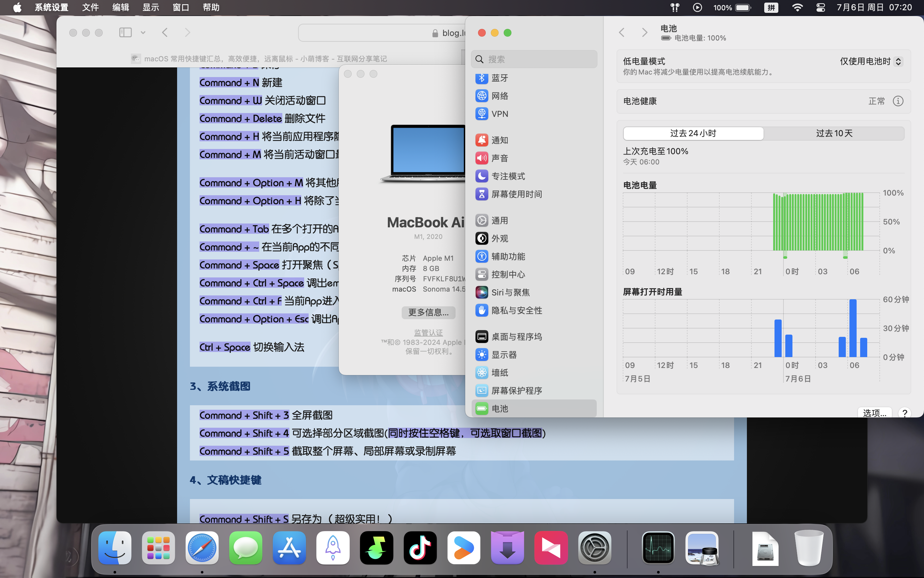924x578 pixels.
Task: Open Activity Monitor from the Dock
Action: (x=658, y=548)
